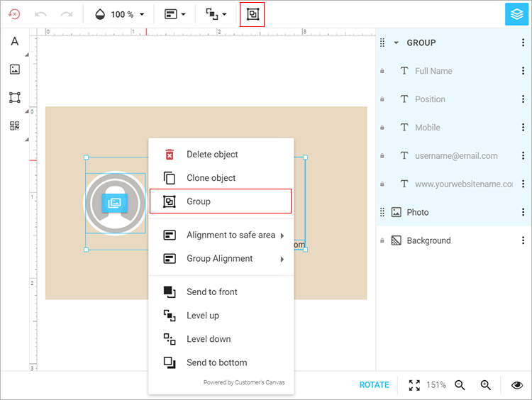This screenshot has height=400, width=532.
Task: Select the Shape tool in left sidebar
Action: click(14, 98)
